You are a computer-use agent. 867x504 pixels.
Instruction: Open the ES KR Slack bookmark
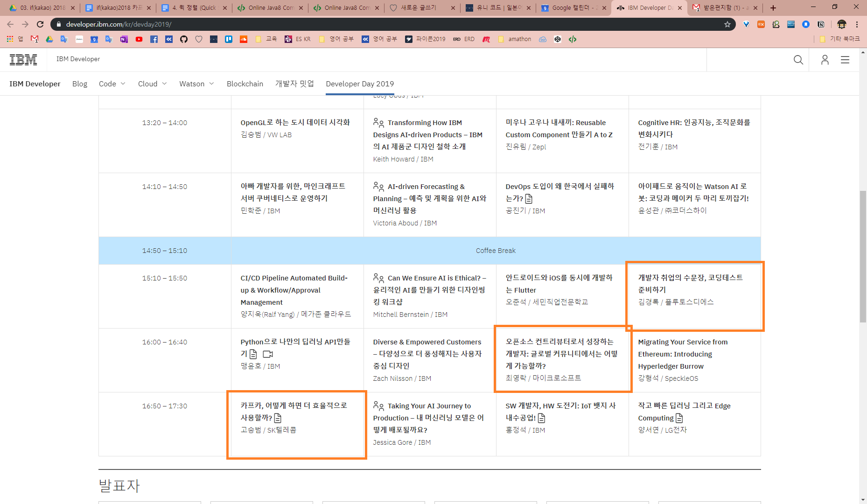(298, 39)
